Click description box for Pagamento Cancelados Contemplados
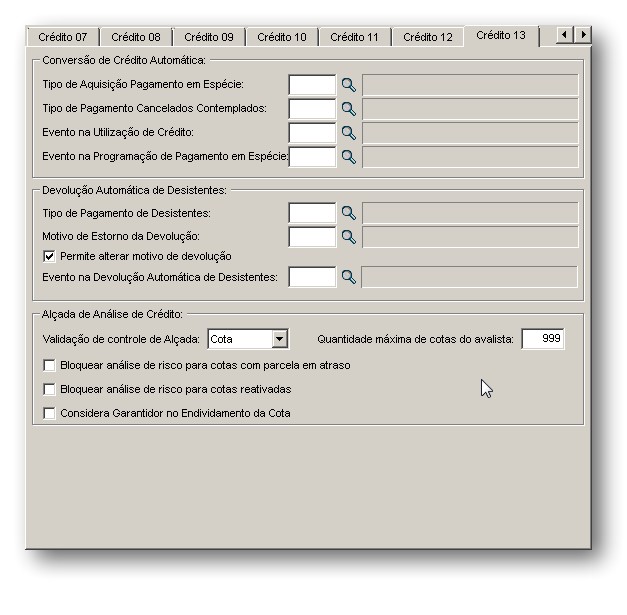 pyautogui.click(x=470, y=109)
